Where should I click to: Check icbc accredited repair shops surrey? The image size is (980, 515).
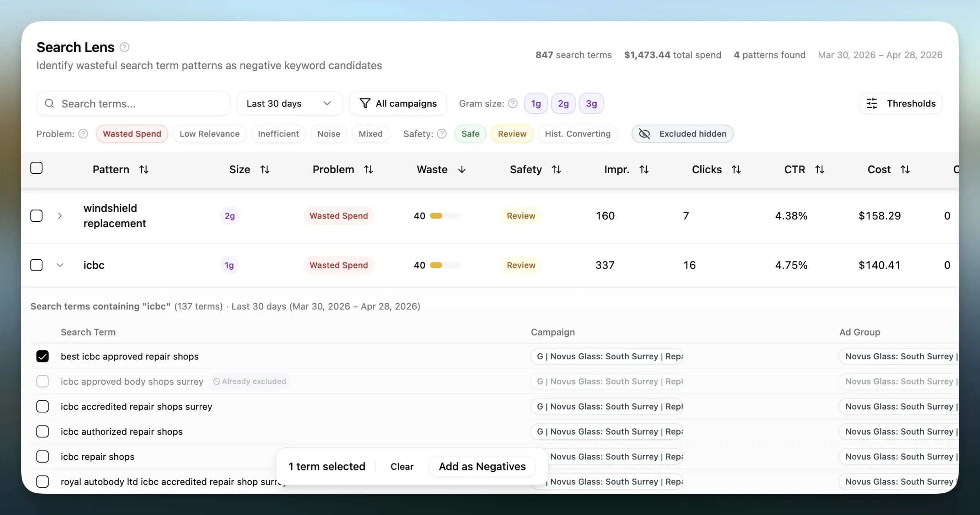42,407
